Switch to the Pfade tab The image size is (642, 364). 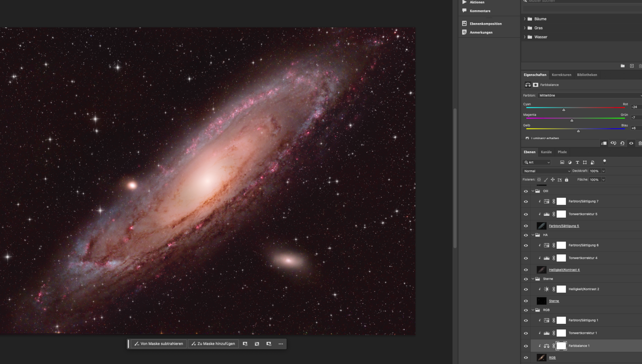coord(562,152)
